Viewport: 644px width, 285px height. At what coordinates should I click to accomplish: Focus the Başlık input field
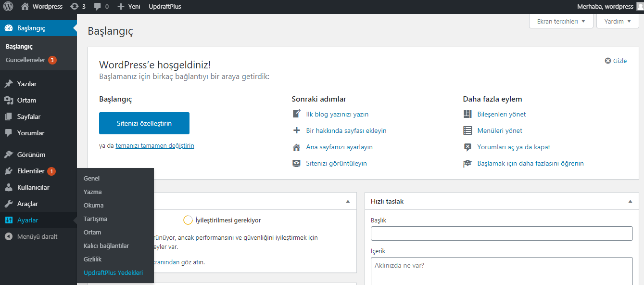tap(502, 233)
